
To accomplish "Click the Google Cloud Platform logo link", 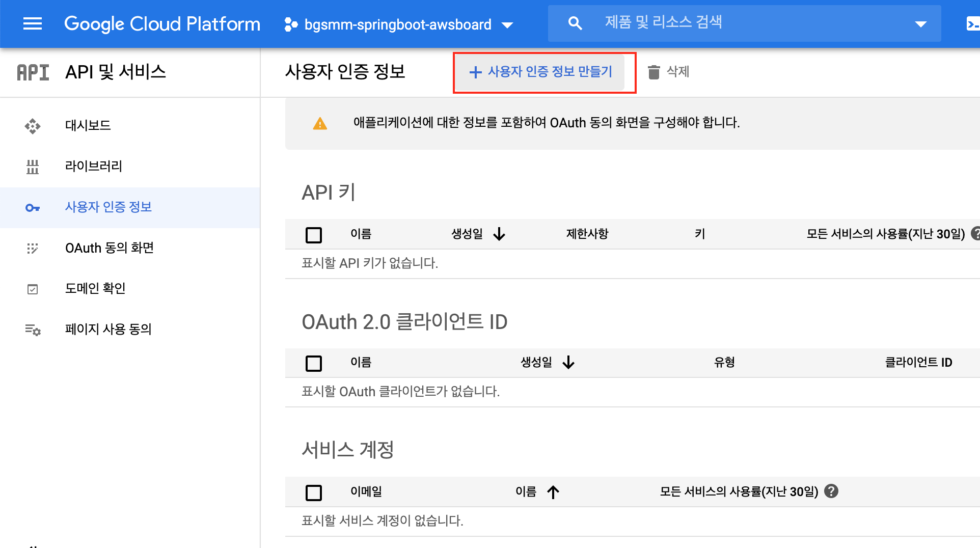I will (x=162, y=24).
